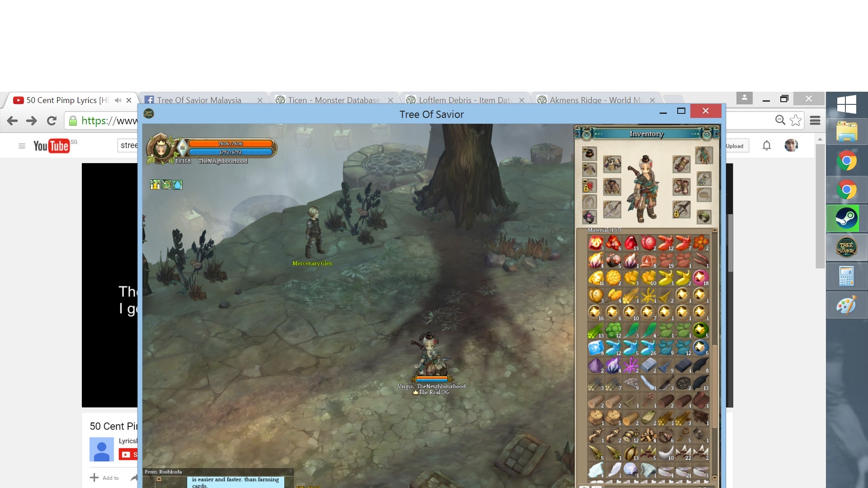Select the green bracelet equipment slot
Image resolution: width=868 pixels, height=488 pixels.
click(x=704, y=217)
